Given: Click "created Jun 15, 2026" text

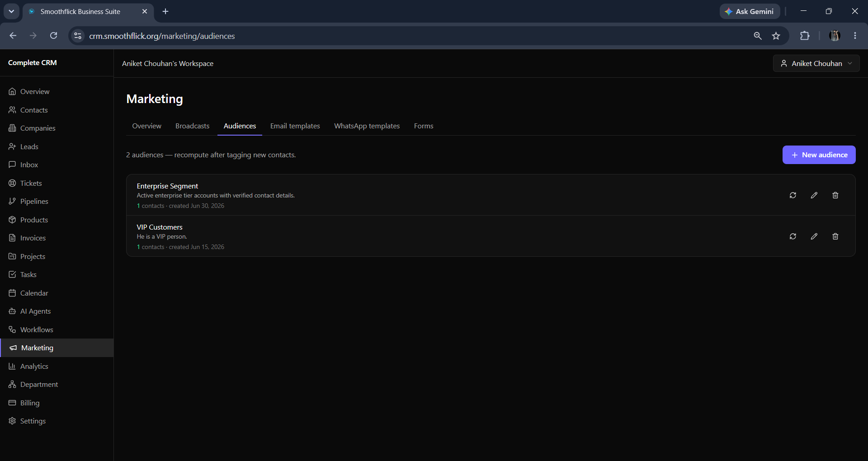Looking at the screenshot, I should coord(197,247).
